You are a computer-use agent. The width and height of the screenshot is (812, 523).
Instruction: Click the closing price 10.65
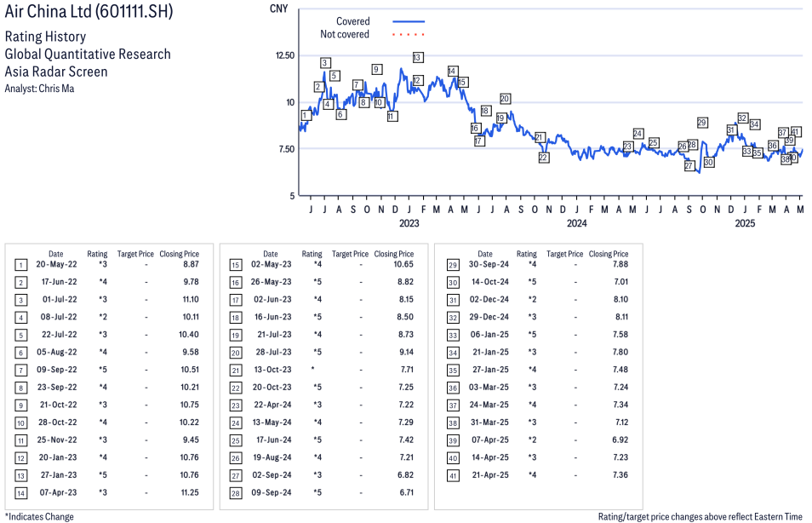pos(403,264)
